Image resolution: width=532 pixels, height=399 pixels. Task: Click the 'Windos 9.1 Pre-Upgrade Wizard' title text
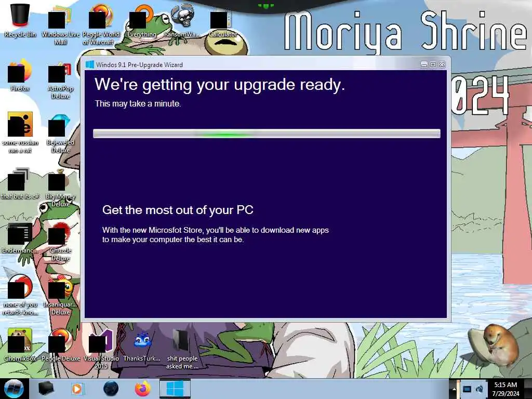139,65
